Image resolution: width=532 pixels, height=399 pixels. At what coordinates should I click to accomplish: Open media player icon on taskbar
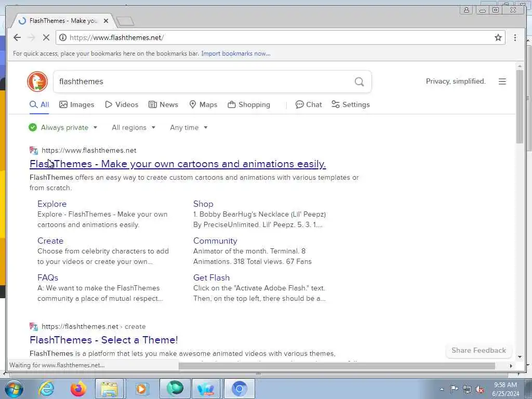141,389
